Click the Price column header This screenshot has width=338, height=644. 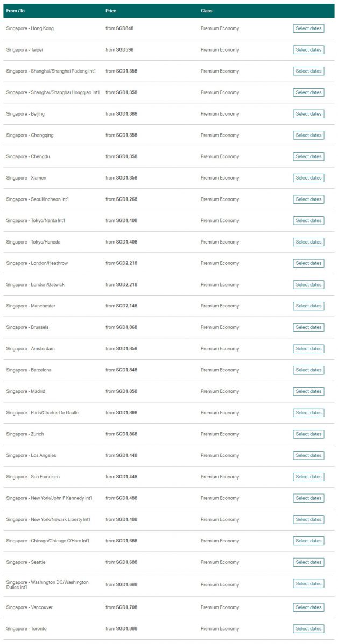[x=111, y=11]
